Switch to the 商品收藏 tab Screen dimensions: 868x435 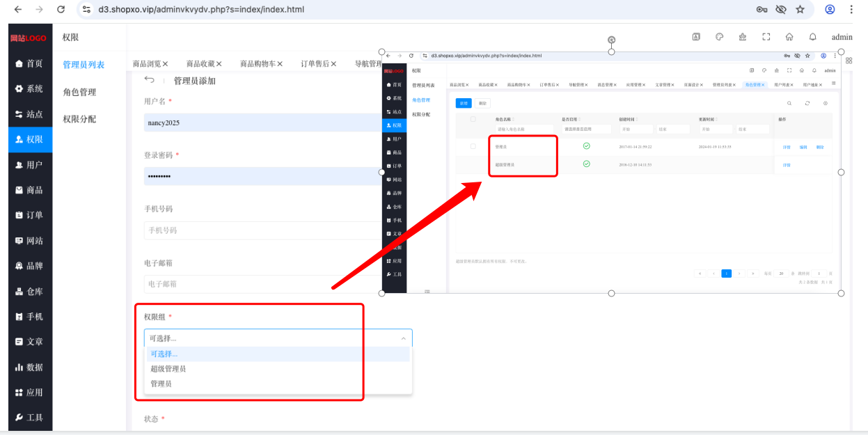point(201,64)
